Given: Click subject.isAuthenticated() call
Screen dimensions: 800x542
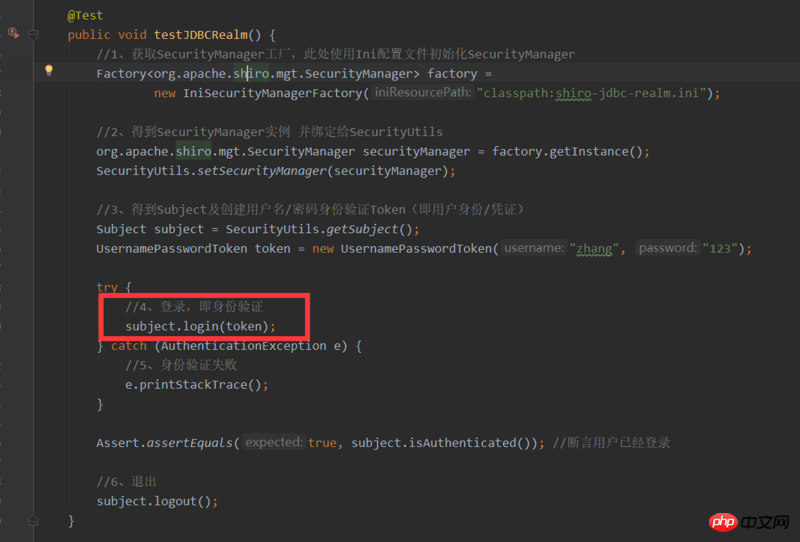Looking at the screenshot, I should (444, 443).
